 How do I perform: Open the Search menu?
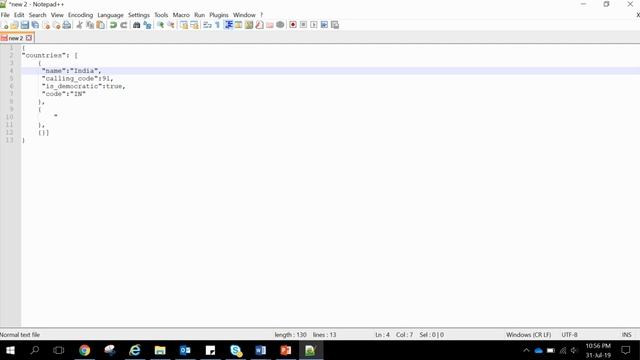click(38, 15)
